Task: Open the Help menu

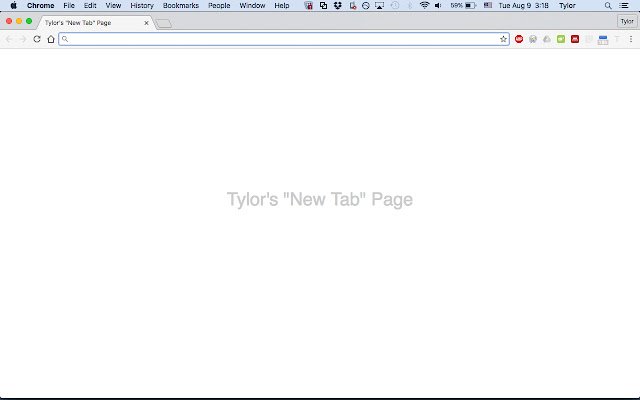Action: (x=282, y=6)
